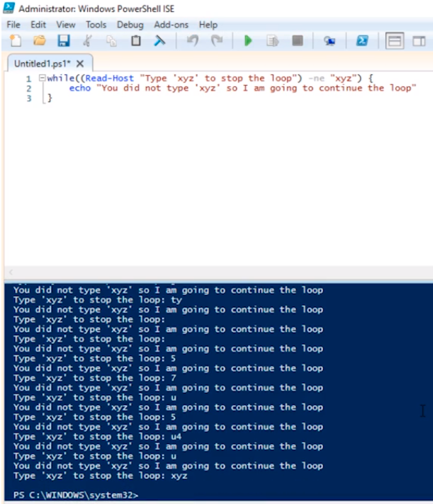Open the Debug menu
433x504 pixels.
(130, 24)
